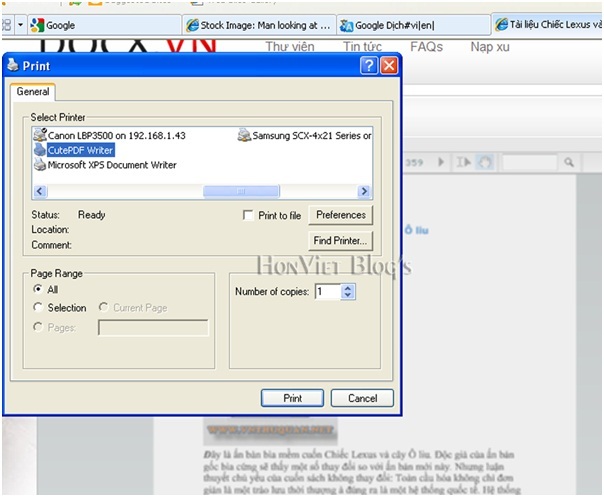This screenshot has height=497, width=604.
Task: Select the Current Page radio button
Action: (x=103, y=307)
